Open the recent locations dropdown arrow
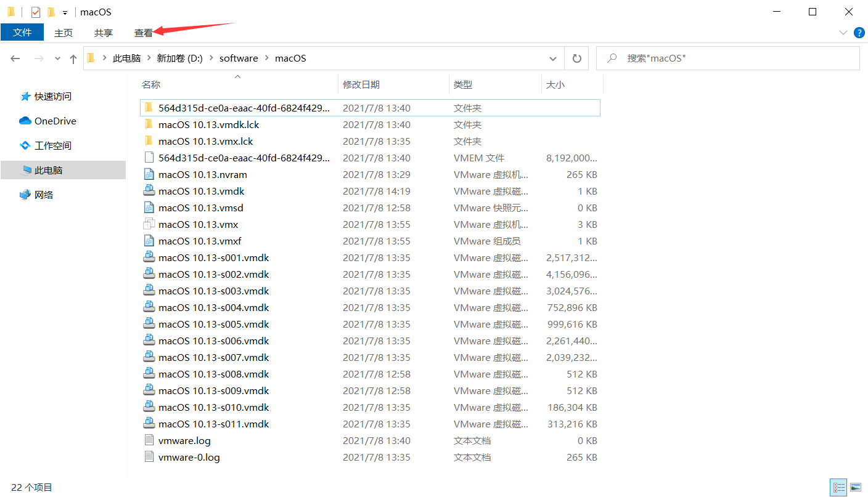Viewport: 868px width, 497px height. point(57,59)
